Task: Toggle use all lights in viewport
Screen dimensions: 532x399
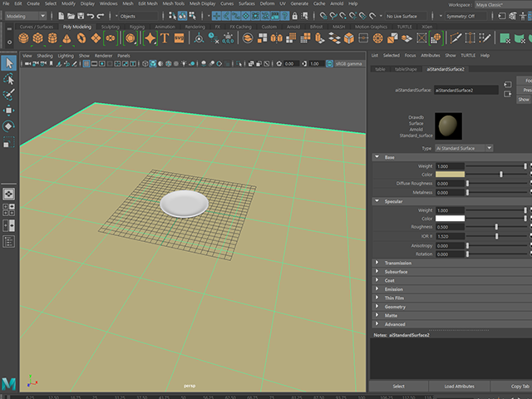Action: 184,63
